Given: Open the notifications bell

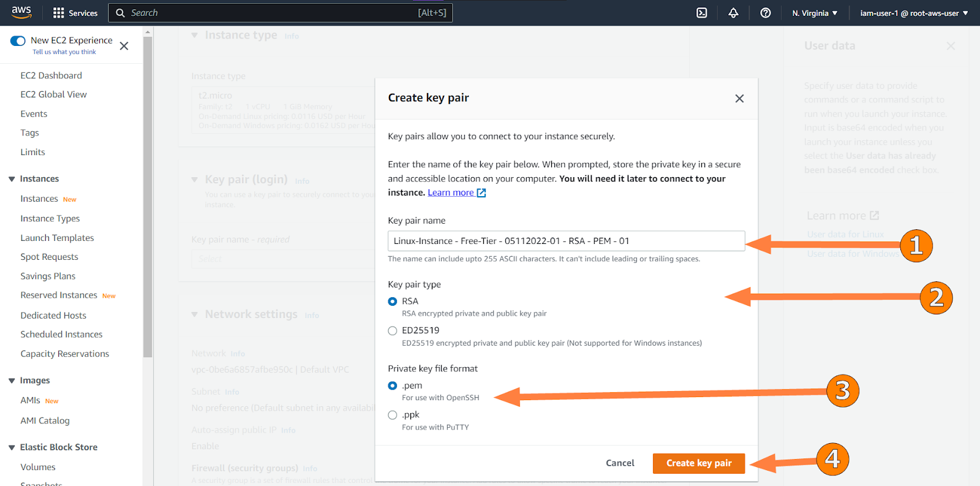Looking at the screenshot, I should pos(733,13).
